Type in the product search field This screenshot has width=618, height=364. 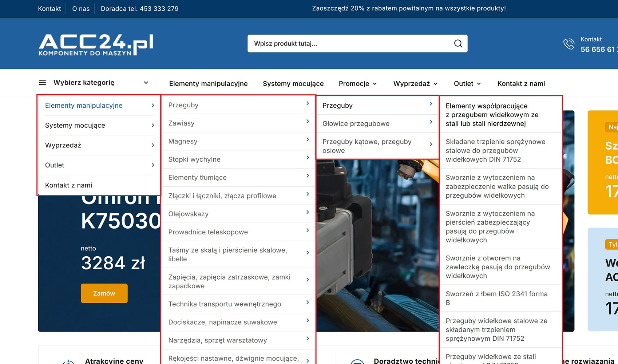[x=349, y=44]
